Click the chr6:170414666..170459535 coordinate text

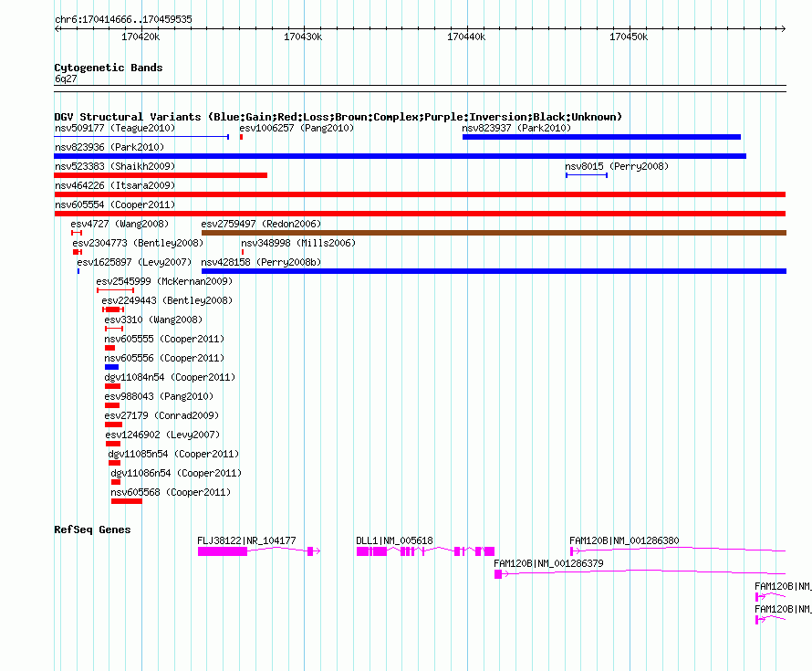123,19
